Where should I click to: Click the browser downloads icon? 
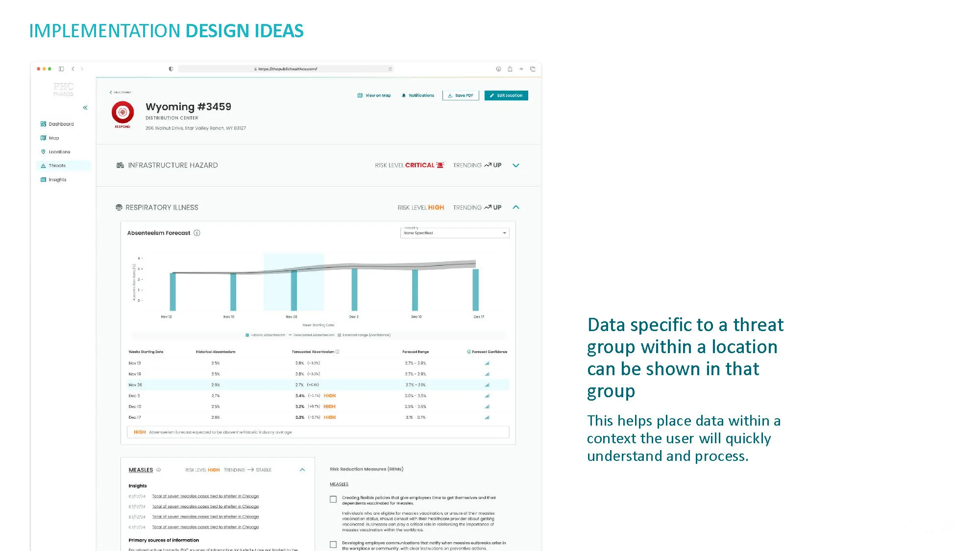tap(498, 69)
